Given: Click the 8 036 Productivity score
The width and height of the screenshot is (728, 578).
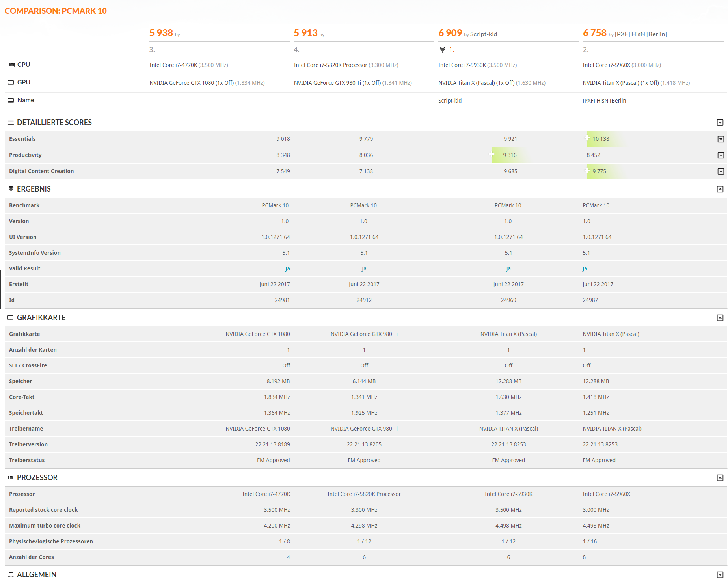Looking at the screenshot, I should 366,155.
